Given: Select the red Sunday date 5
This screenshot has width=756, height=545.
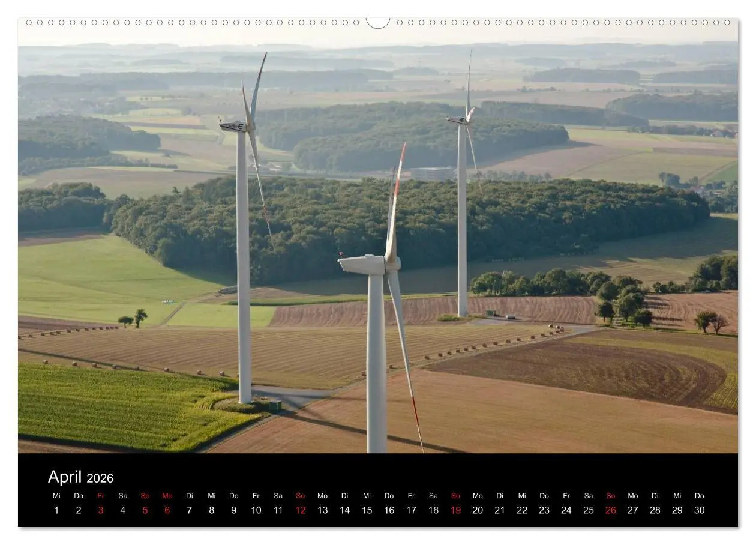Looking at the screenshot, I should [x=145, y=510].
